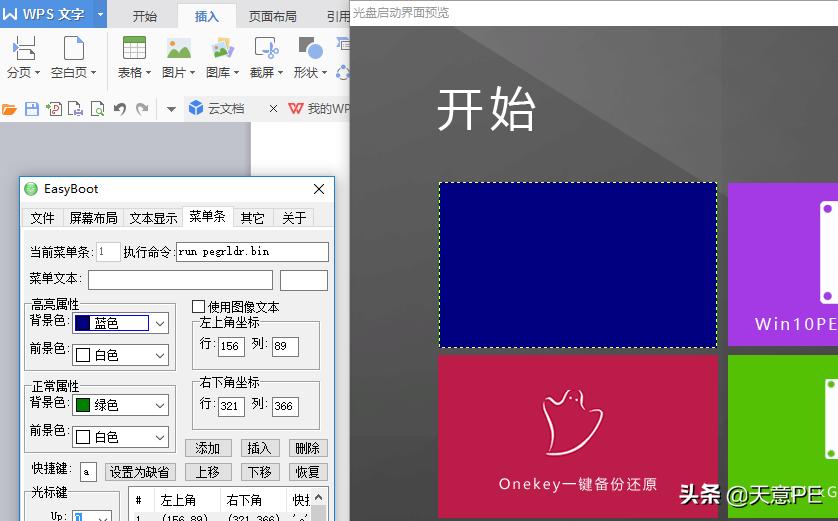Click the undo arrow icon

pos(120,109)
